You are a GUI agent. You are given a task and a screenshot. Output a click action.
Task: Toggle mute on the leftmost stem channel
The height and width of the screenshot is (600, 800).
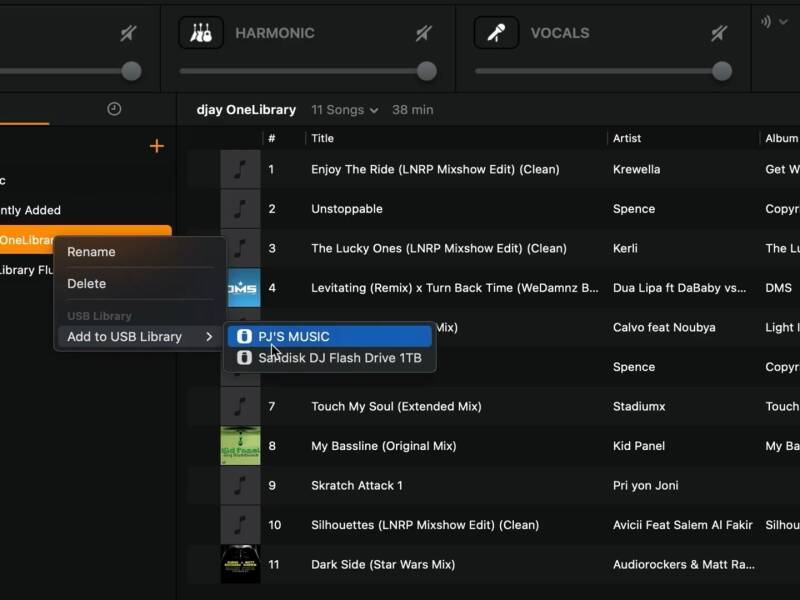(x=128, y=33)
